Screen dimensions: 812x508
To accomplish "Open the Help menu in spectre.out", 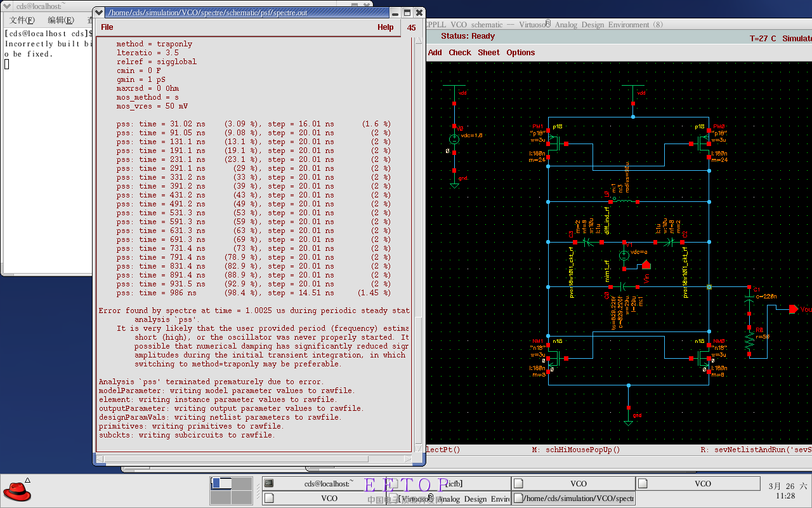I will point(385,27).
